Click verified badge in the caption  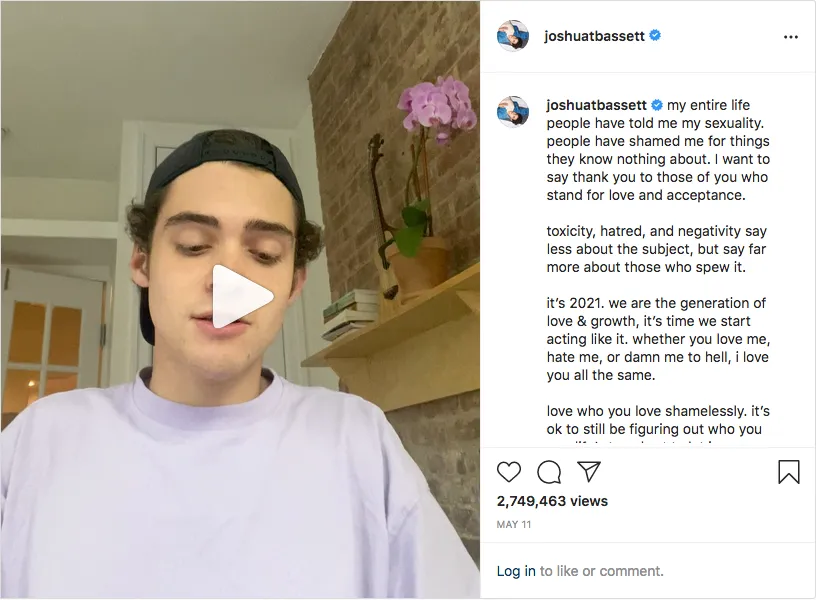(x=657, y=105)
